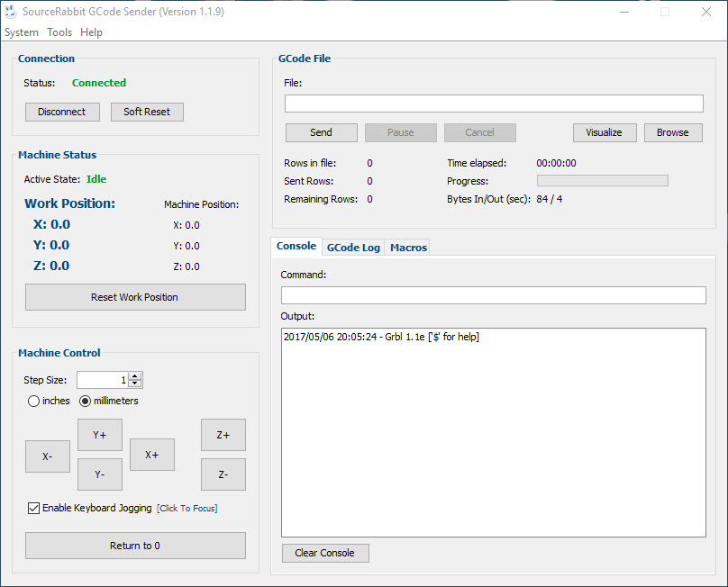Click the Soft Reset button
The width and height of the screenshot is (728, 587).
click(x=147, y=112)
